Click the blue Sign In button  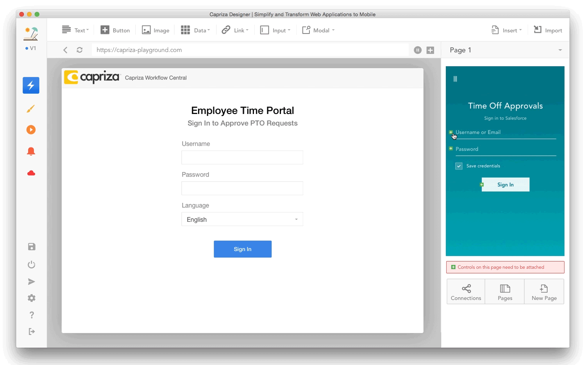click(x=243, y=249)
